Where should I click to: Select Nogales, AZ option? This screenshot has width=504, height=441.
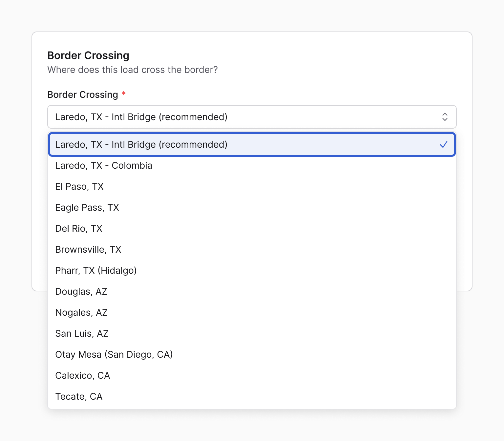click(x=252, y=312)
